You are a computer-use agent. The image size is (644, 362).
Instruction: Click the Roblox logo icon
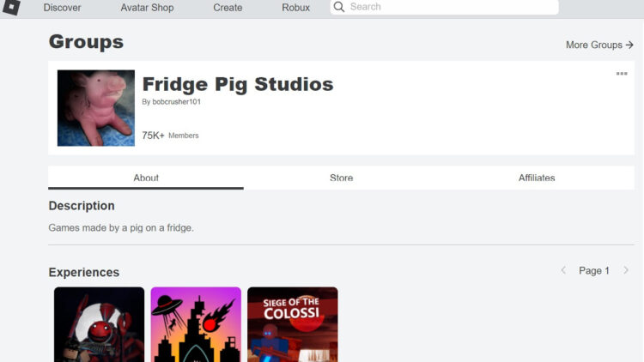click(10, 8)
